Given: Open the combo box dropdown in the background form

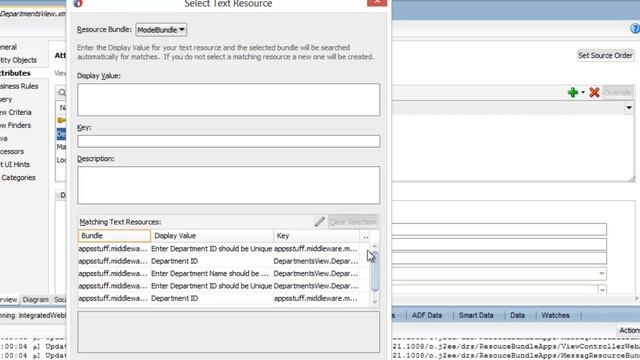Looking at the screenshot, I should pos(601,273).
